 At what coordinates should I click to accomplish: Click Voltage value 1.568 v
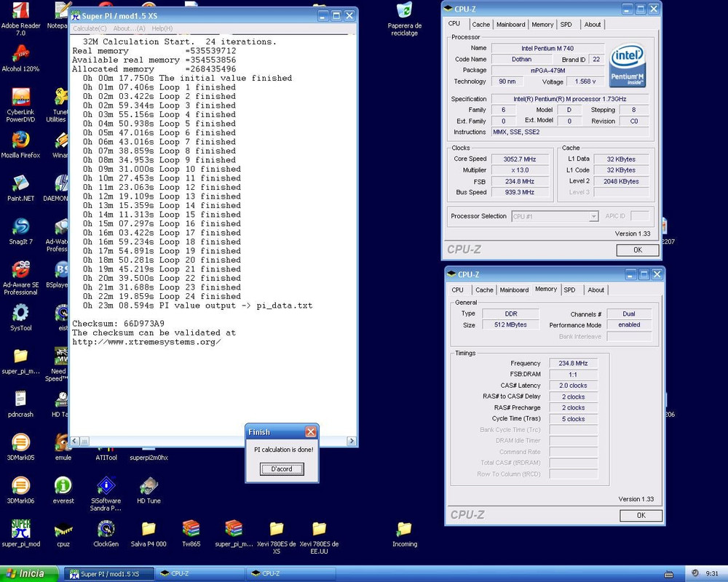click(585, 81)
